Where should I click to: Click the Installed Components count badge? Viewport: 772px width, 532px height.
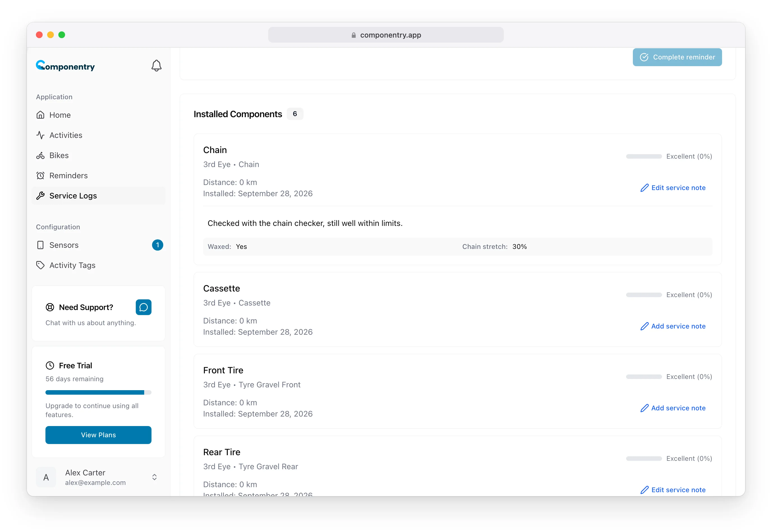(295, 114)
